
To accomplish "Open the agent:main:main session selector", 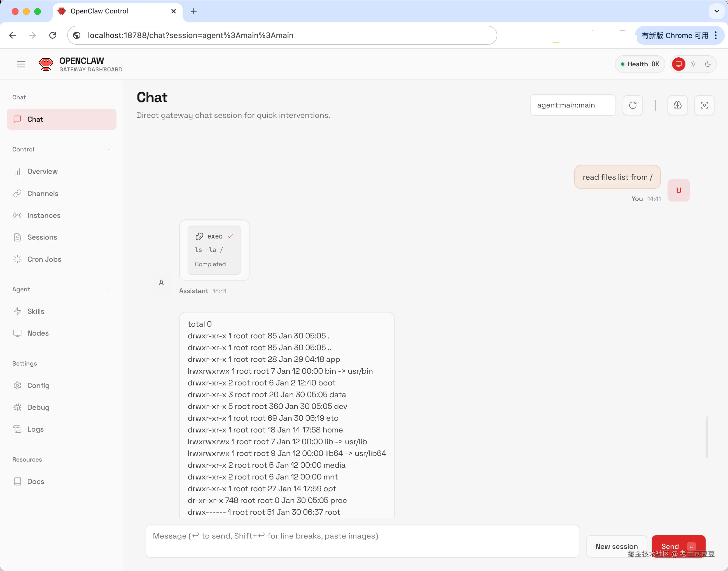I will click(573, 105).
